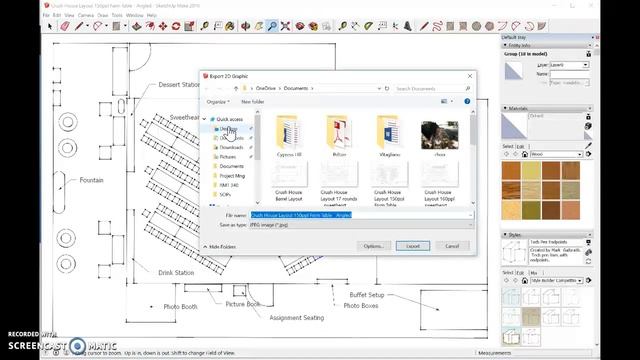Open the Line tool flyout arrow
The width and height of the screenshot is (640, 360).
87,27
